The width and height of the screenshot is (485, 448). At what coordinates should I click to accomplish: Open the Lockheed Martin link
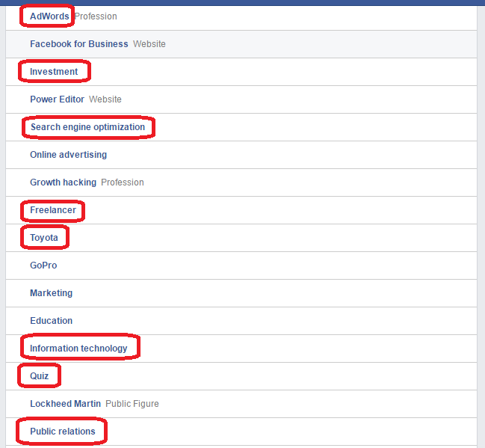click(65, 404)
